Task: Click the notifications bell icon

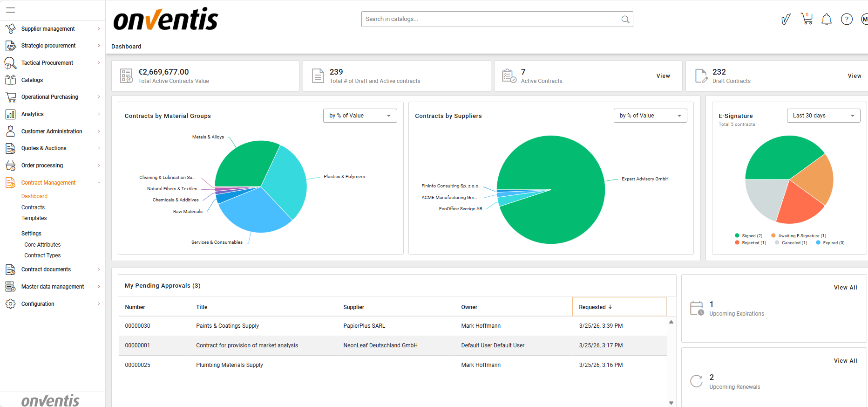Action: click(827, 19)
